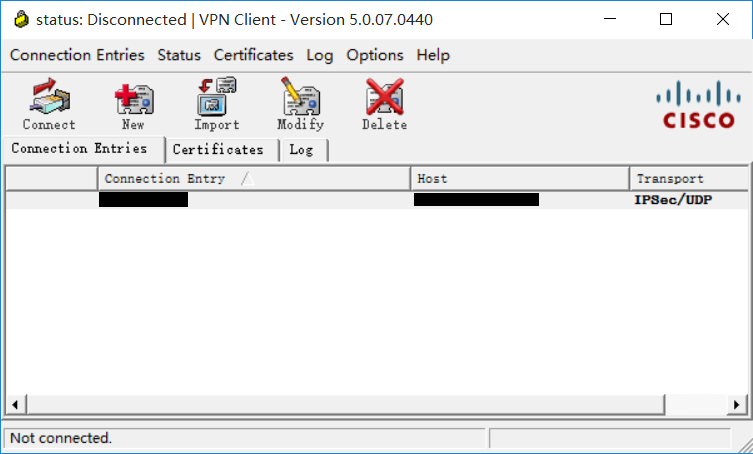Viewport: 753px width, 454px height.
Task: Click the Connect toolbar icon
Action: pos(49,104)
